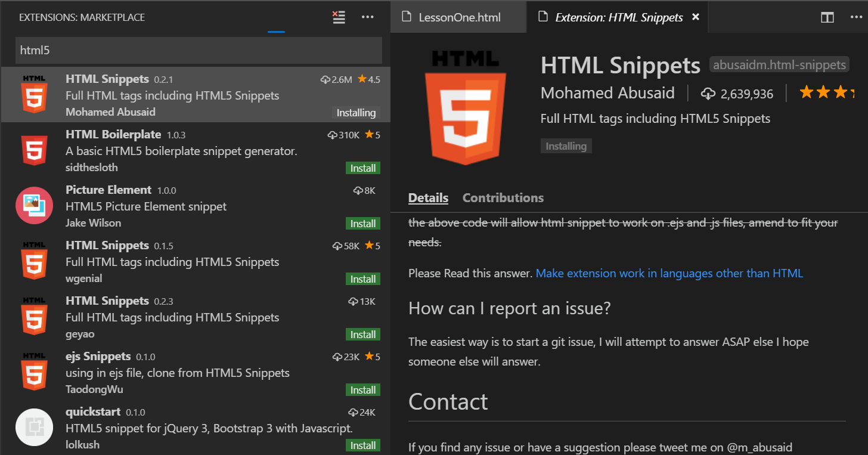868x455 pixels.
Task: Click the Split Editor icon
Action: coord(827,17)
